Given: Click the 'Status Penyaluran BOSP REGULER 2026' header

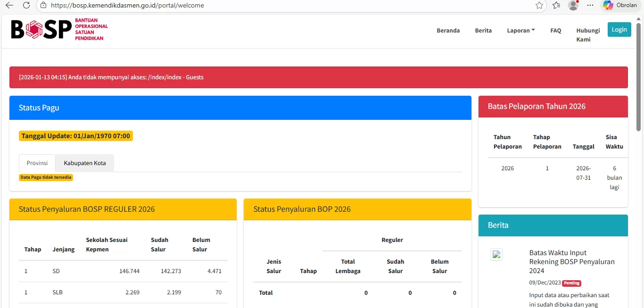Looking at the screenshot, I should click(x=123, y=209).
